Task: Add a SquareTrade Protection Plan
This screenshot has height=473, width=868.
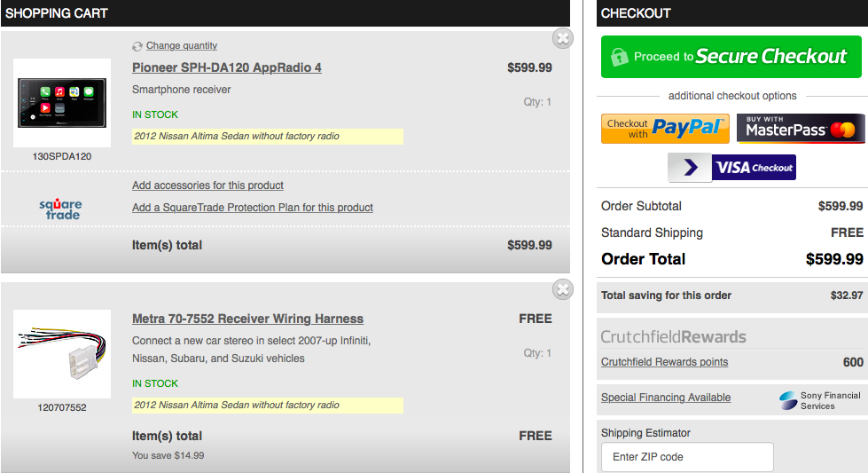Action: [253, 208]
